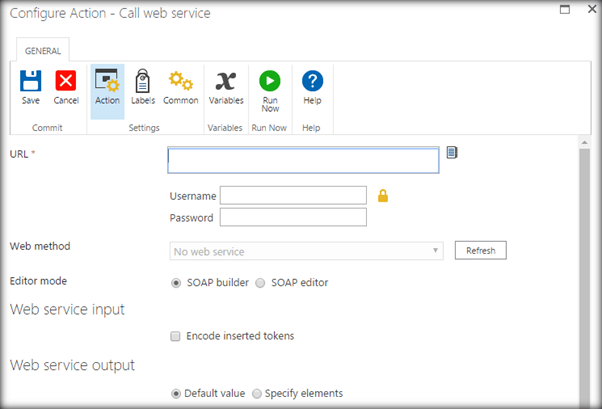Switch to the GENERAL ribbon tab
602x409 pixels.
pos(42,50)
